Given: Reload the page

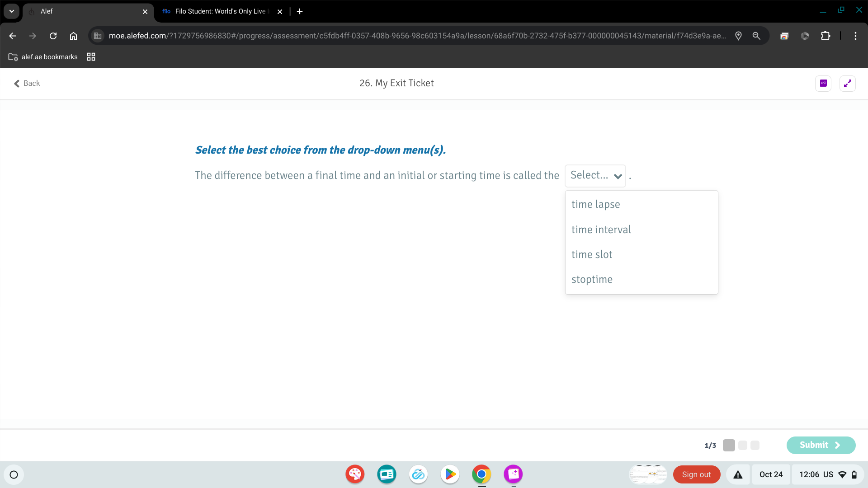Looking at the screenshot, I should pos(53,36).
